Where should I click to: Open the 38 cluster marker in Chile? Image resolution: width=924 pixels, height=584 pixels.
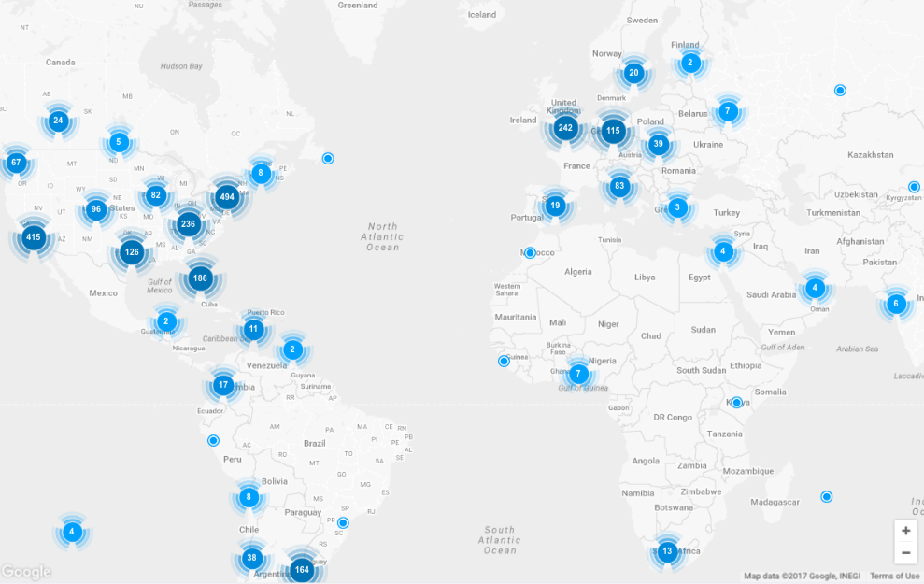[250, 559]
